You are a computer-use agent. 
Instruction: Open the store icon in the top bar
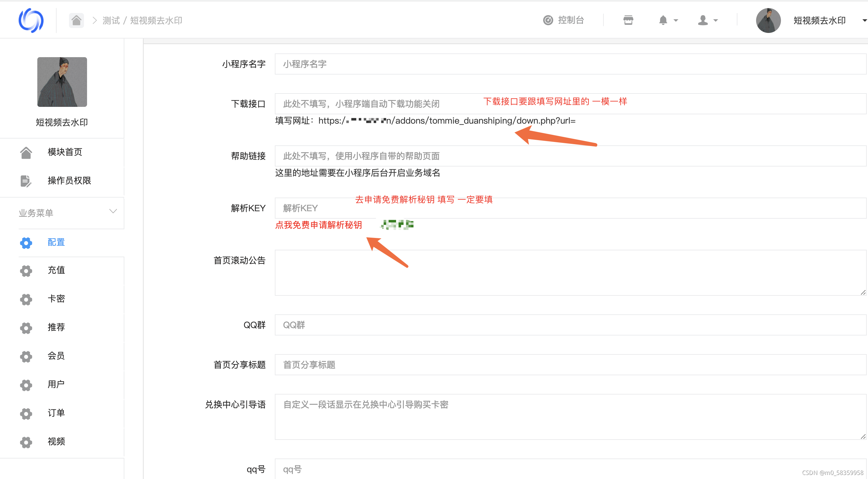[x=628, y=20]
